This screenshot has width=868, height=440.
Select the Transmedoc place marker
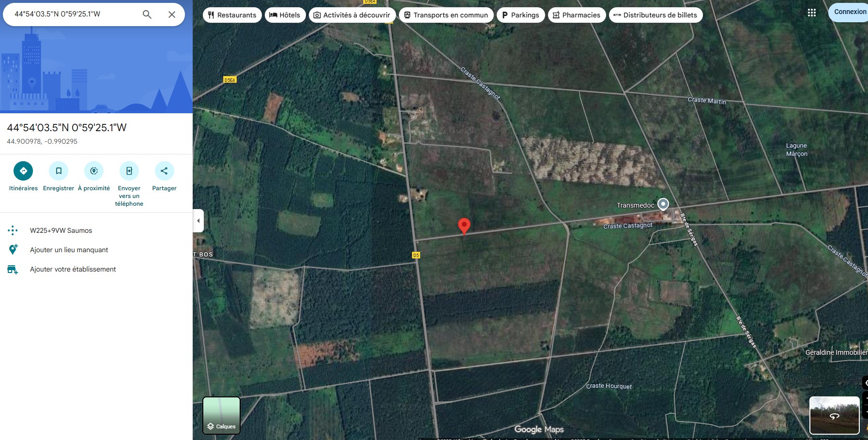(x=663, y=204)
